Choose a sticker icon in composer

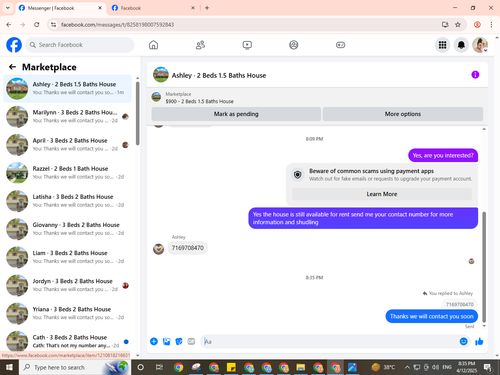coord(179,341)
